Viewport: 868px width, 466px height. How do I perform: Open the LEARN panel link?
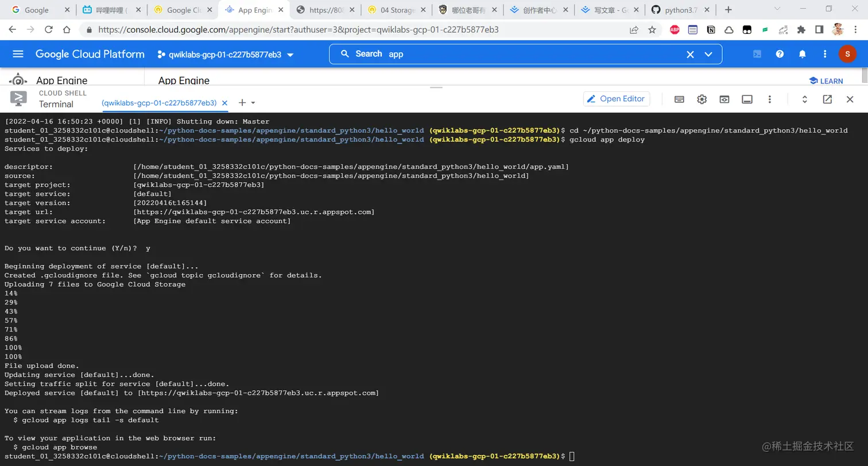click(x=826, y=81)
